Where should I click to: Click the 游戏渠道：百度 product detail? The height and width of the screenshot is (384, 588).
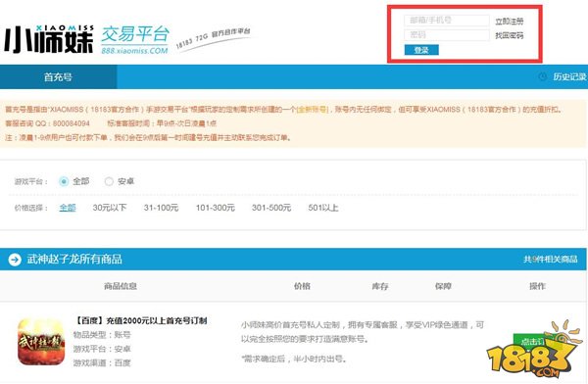(102, 362)
